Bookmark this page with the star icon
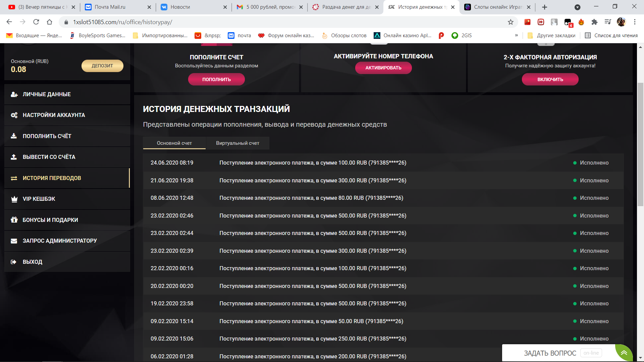The image size is (644, 362). 511,22
